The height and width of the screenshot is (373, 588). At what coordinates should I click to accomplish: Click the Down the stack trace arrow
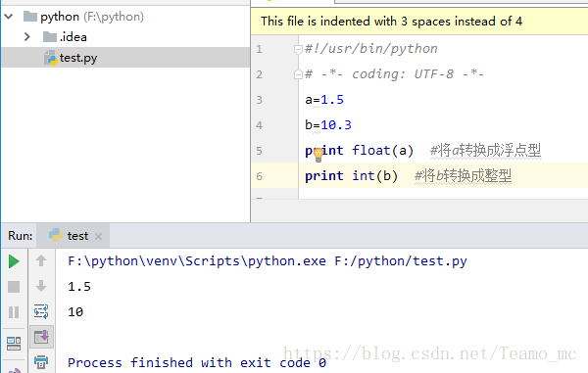click(x=41, y=286)
